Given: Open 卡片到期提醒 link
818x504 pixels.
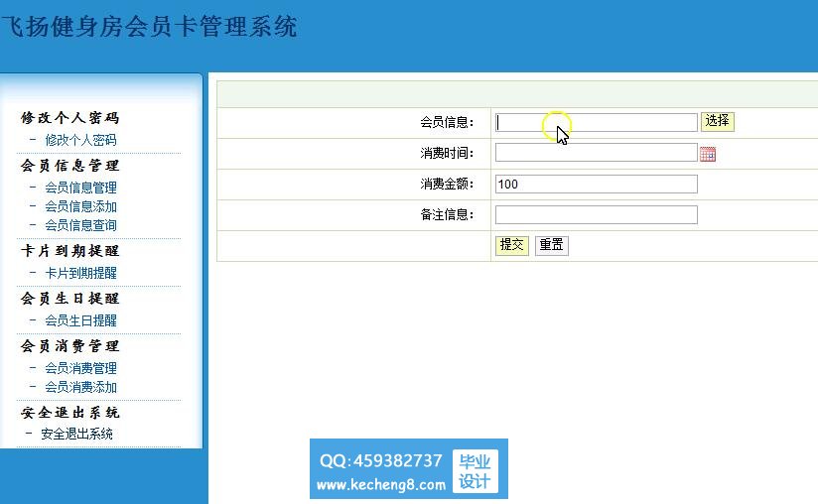Looking at the screenshot, I should 80,273.
